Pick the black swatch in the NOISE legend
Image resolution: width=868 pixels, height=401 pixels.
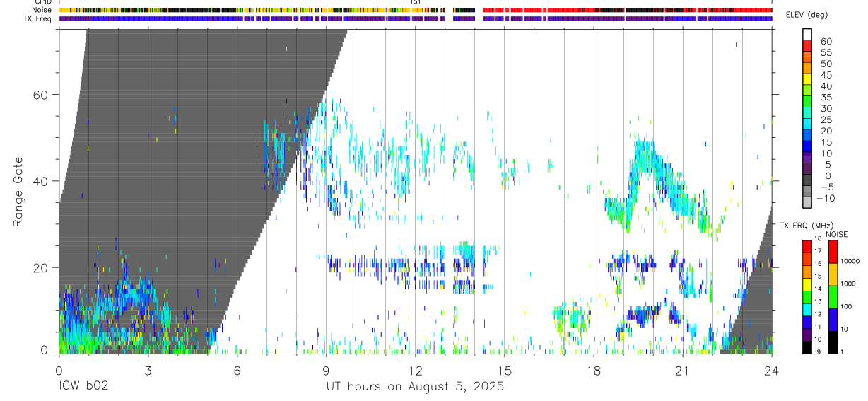[833, 342]
